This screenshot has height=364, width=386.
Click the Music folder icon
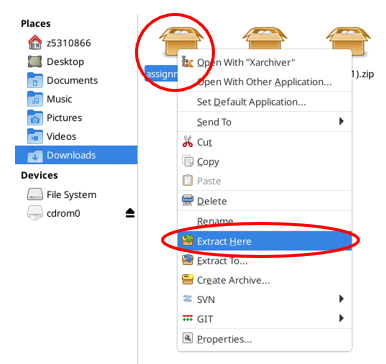click(35, 99)
